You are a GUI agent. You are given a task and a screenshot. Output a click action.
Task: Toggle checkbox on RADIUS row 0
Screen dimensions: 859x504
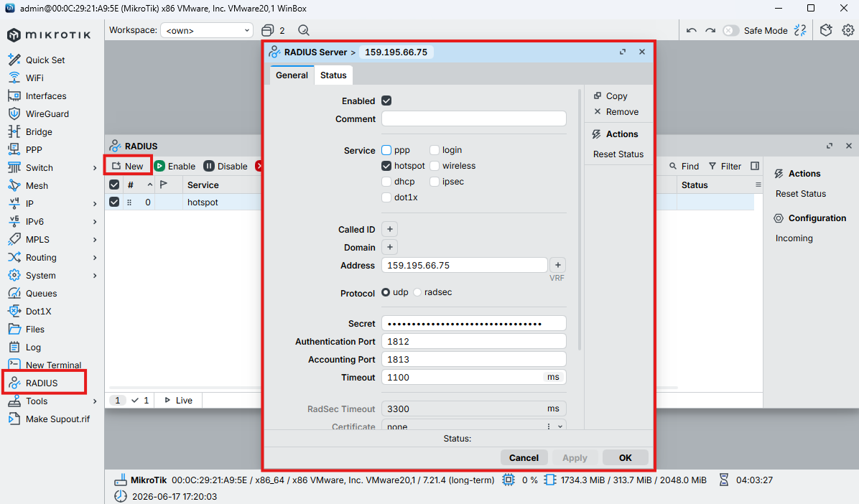114,202
